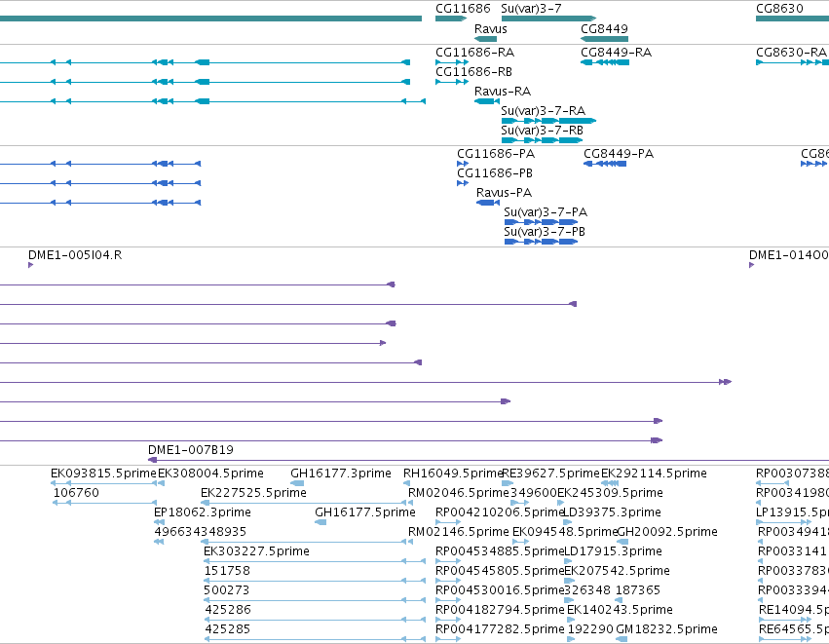Select the EK227525.5prime EST label
Image resolution: width=829 pixels, height=644 pixels.
253,493
